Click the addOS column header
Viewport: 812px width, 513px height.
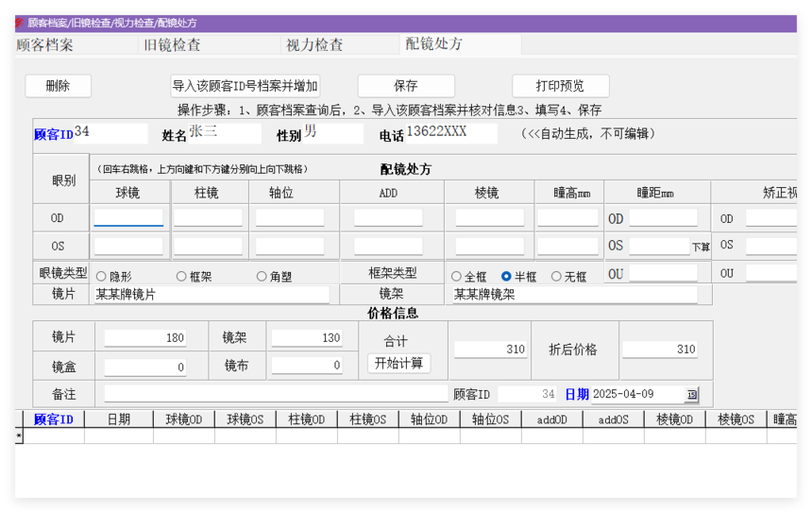[614, 419]
